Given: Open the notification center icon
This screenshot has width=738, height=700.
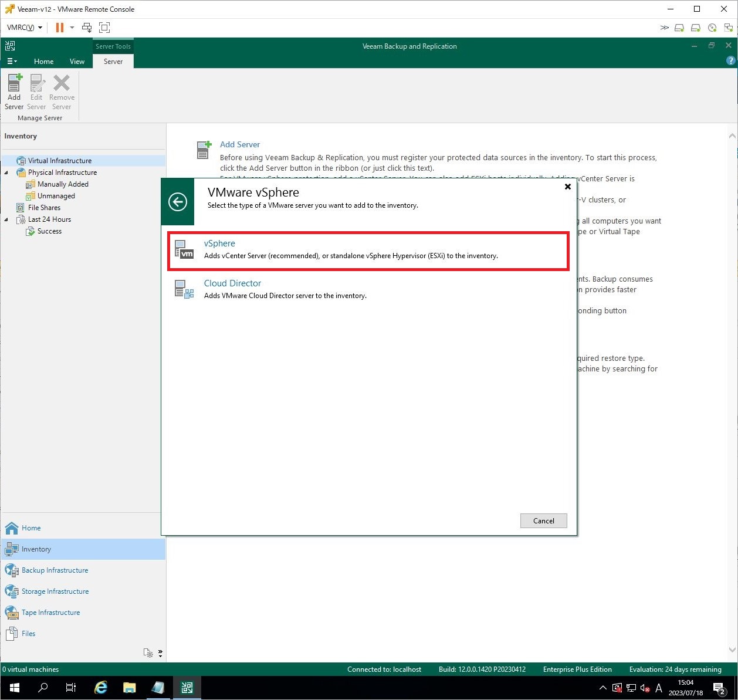Looking at the screenshot, I should coord(720,688).
